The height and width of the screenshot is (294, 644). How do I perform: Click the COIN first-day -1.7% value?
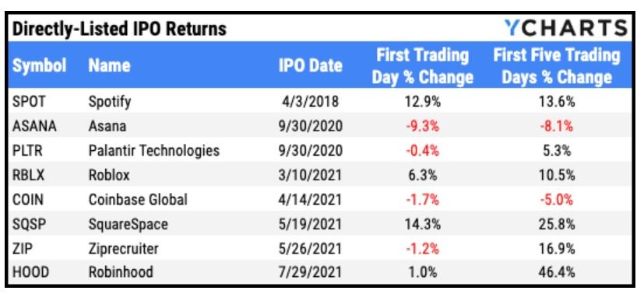point(423,200)
